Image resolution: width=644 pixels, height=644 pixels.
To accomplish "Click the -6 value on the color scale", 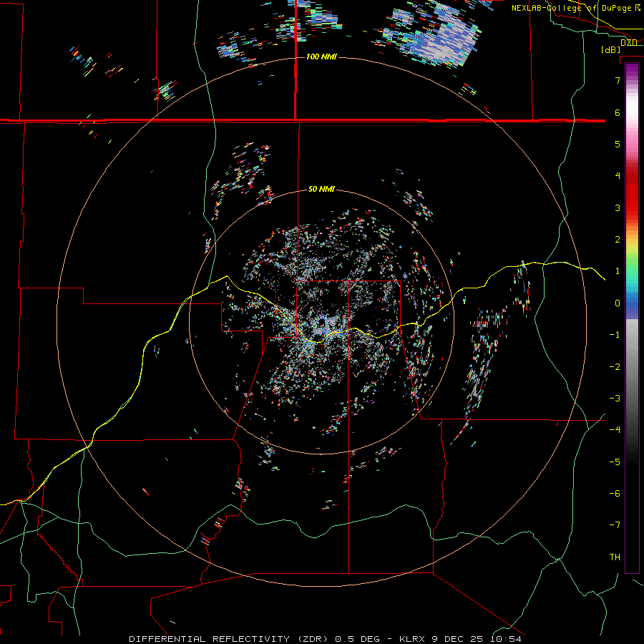I will pyautogui.click(x=615, y=494).
